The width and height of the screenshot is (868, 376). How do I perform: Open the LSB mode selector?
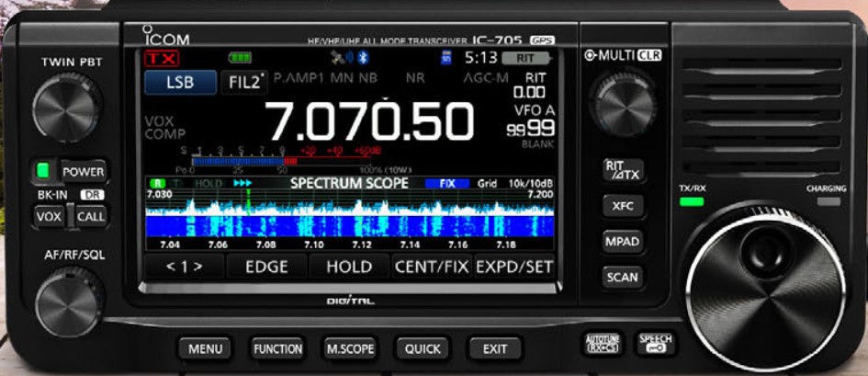click(x=180, y=83)
